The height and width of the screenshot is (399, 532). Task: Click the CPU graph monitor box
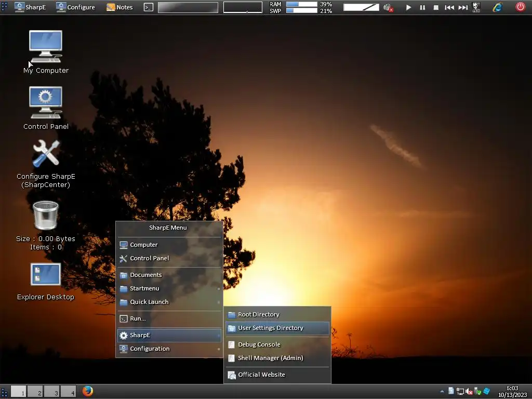click(x=243, y=7)
